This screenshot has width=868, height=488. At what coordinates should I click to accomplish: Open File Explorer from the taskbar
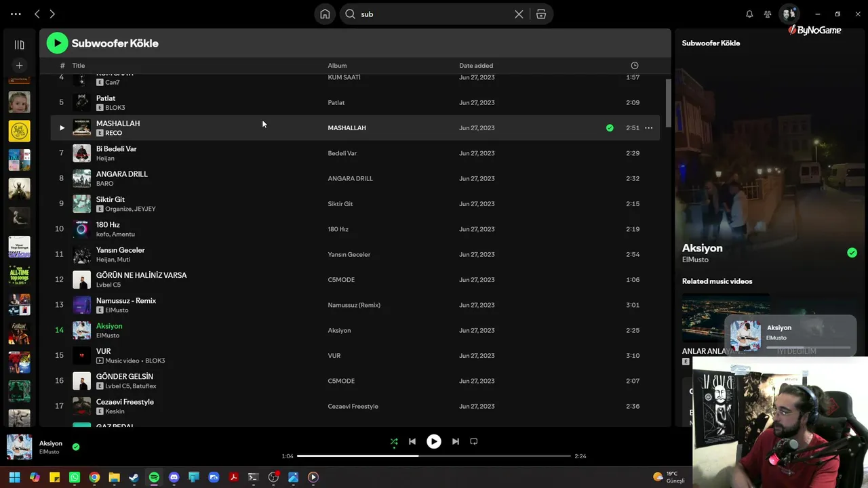point(114,477)
